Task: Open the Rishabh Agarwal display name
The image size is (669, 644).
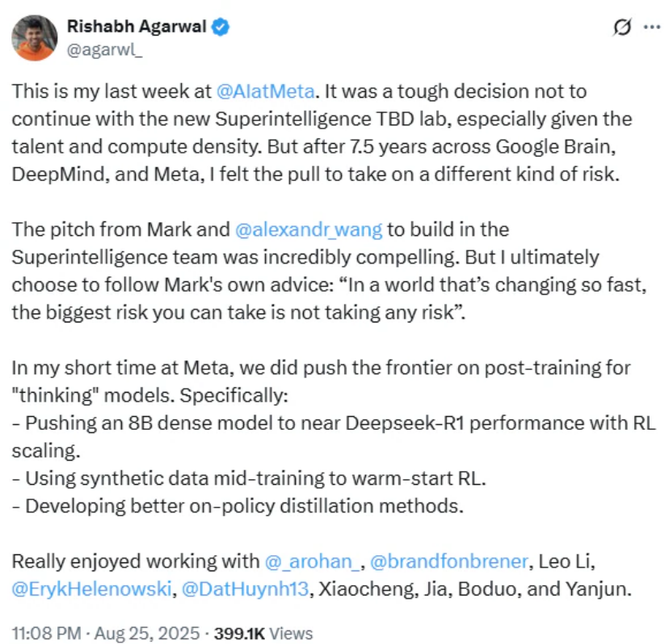Action: [x=133, y=27]
